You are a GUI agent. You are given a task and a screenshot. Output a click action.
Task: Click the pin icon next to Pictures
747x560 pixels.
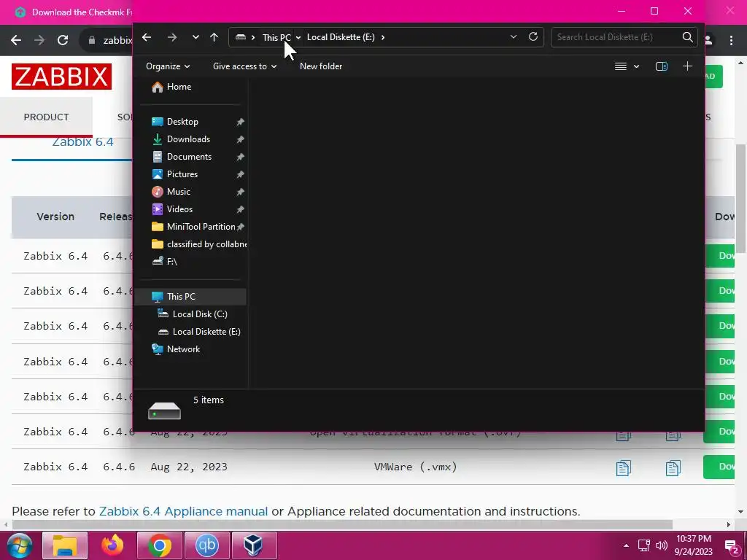[240, 175]
